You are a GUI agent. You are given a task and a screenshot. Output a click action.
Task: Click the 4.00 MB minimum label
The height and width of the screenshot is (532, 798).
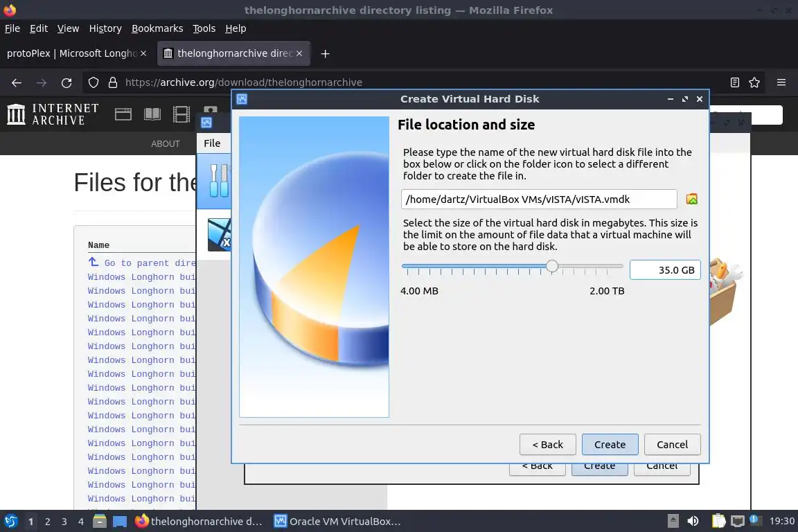[x=419, y=291]
